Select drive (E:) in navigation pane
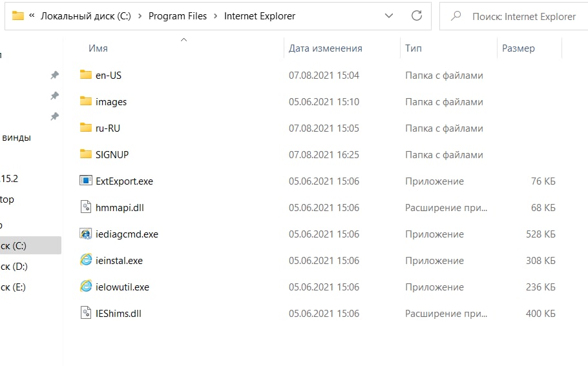588x366 pixels. (x=13, y=287)
